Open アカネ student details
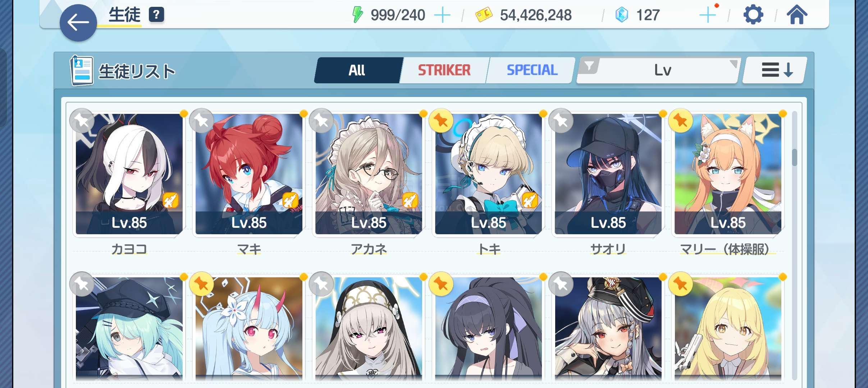This screenshot has height=388, width=868. pyautogui.click(x=369, y=174)
